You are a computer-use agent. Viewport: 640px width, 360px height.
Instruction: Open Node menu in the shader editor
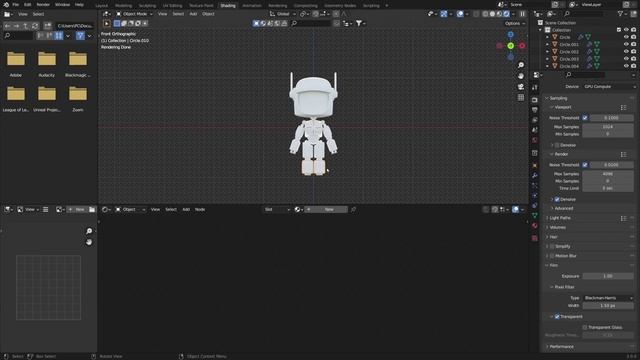(x=200, y=209)
